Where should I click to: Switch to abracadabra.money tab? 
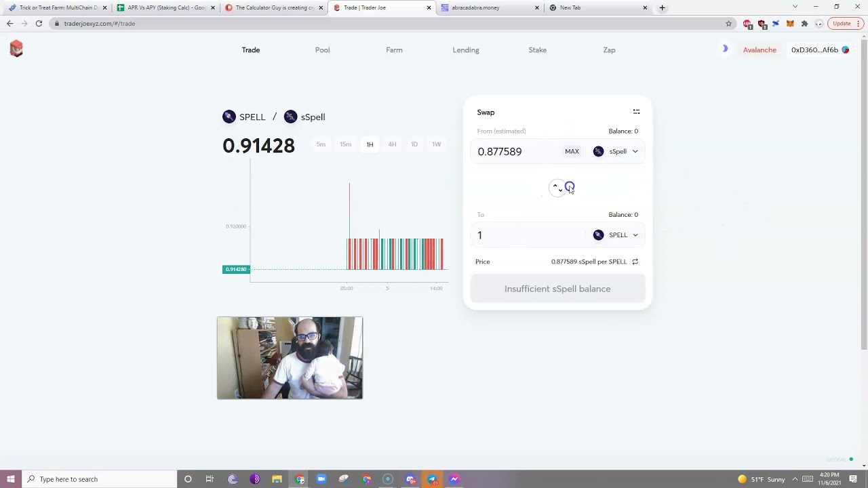pos(489,7)
